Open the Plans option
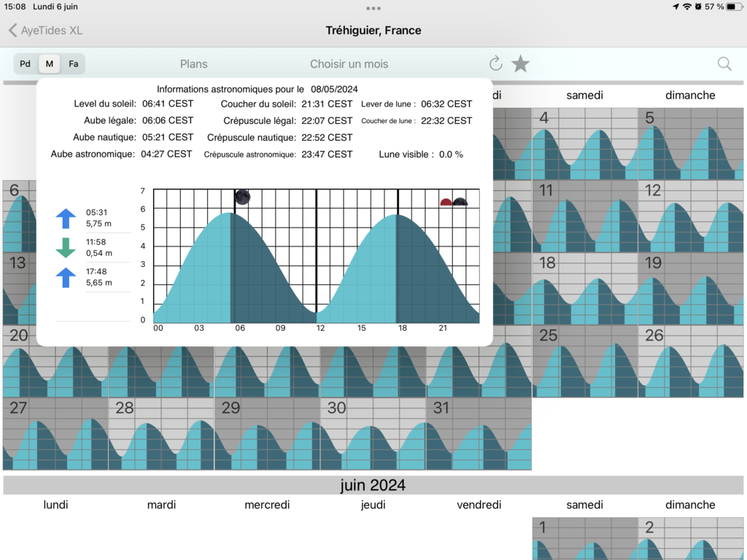Screen dimensions: 747x560 (x=193, y=64)
